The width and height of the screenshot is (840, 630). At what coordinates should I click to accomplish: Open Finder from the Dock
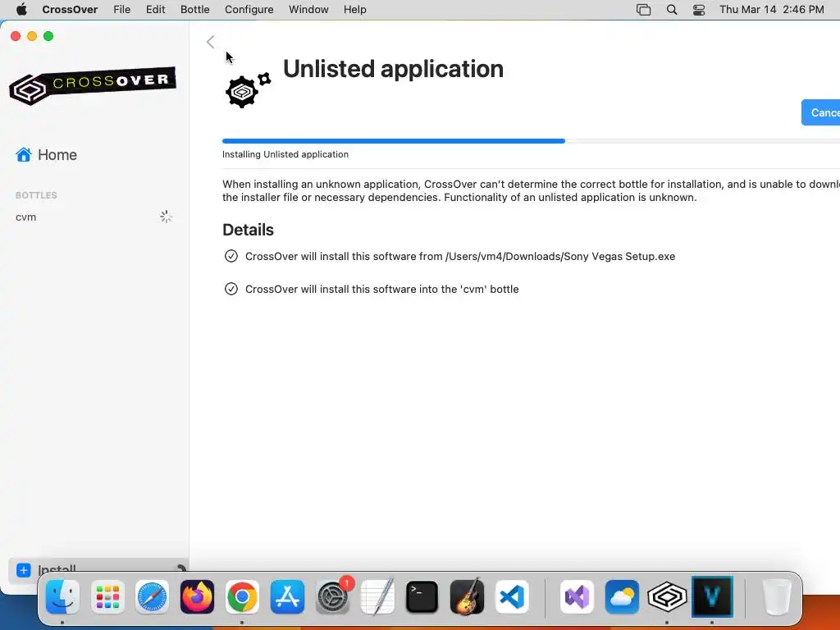[62, 596]
